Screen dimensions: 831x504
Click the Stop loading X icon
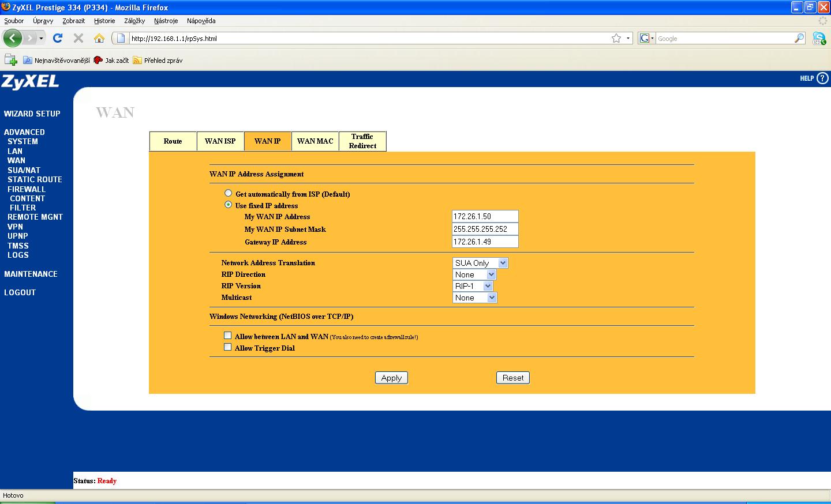click(x=78, y=38)
